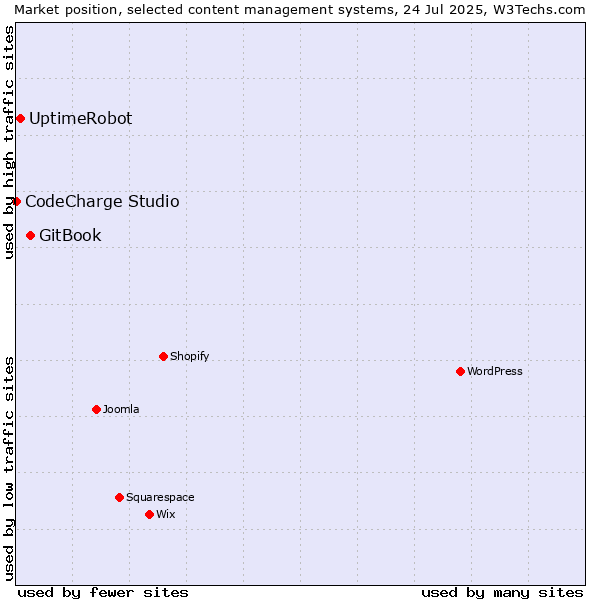The height and width of the screenshot is (600, 600).
Task: Click the chart title mentioning W3Techs.com
Action: (300, 10)
